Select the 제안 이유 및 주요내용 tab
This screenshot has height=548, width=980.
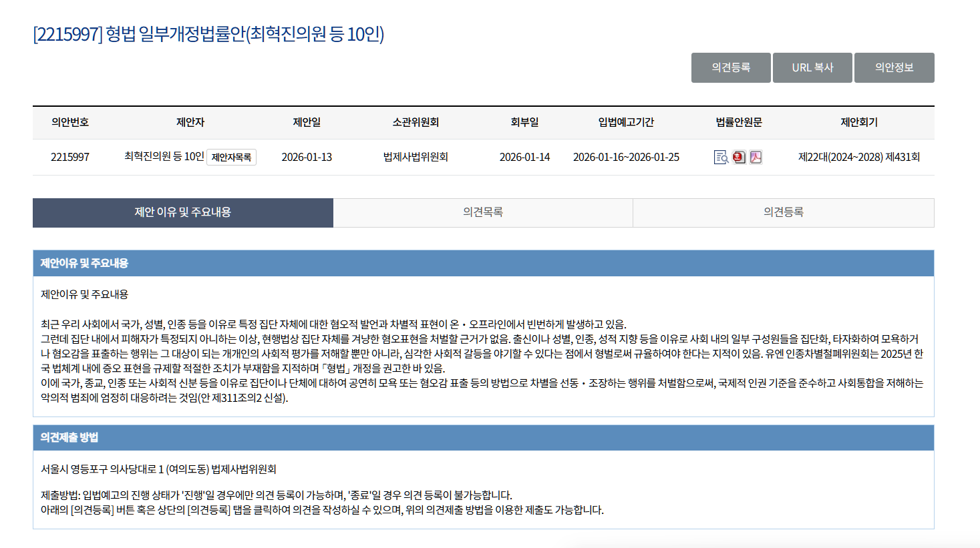[x=182, y=212]
